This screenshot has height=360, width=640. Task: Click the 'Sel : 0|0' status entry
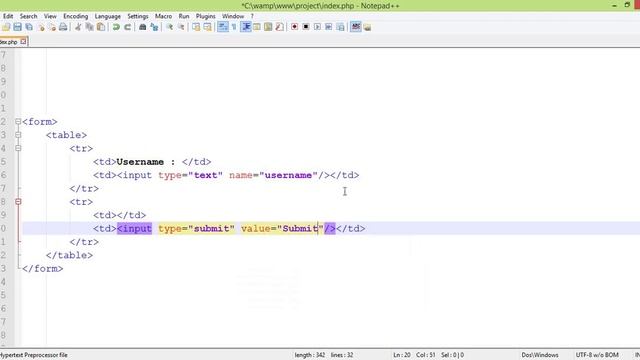[453, 355]
